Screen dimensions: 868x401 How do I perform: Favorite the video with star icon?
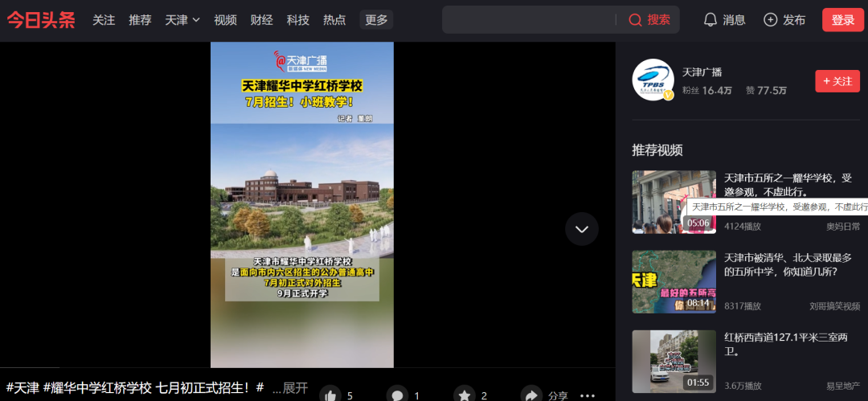(465, 395)
